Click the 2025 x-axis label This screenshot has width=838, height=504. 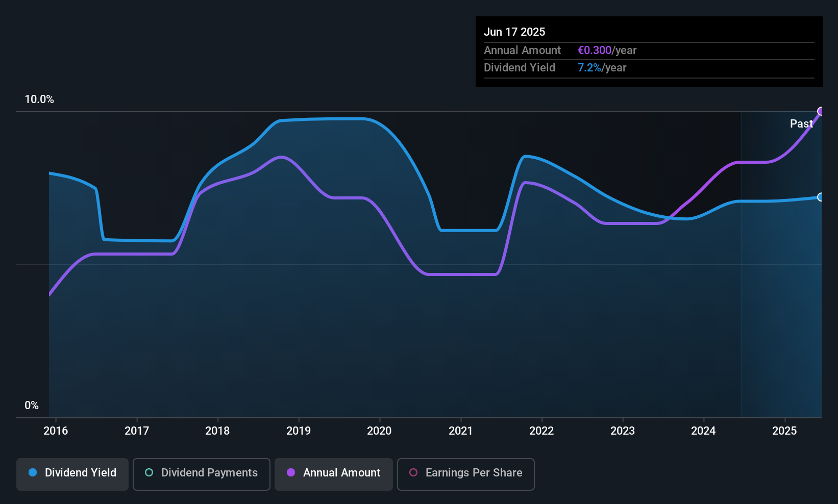784,431
